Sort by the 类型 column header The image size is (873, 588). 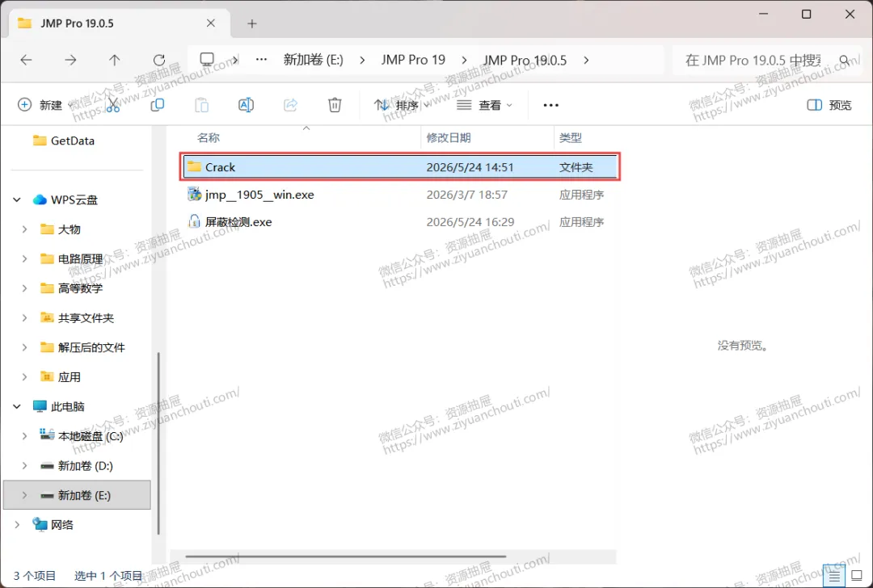[x=570, y=137]
